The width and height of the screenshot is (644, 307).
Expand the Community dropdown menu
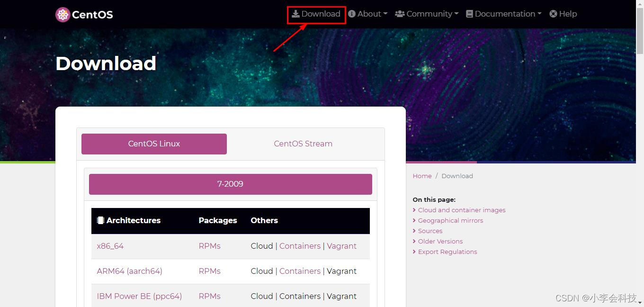427,14
